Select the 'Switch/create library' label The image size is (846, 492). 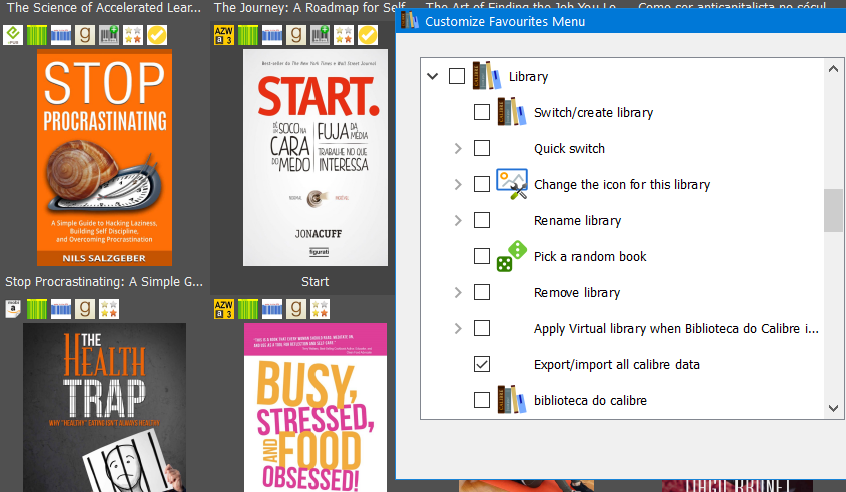pos(593,113)
